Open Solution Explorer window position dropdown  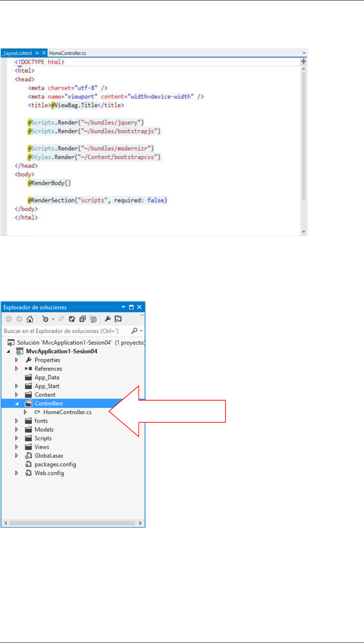[x=124, y=307]
